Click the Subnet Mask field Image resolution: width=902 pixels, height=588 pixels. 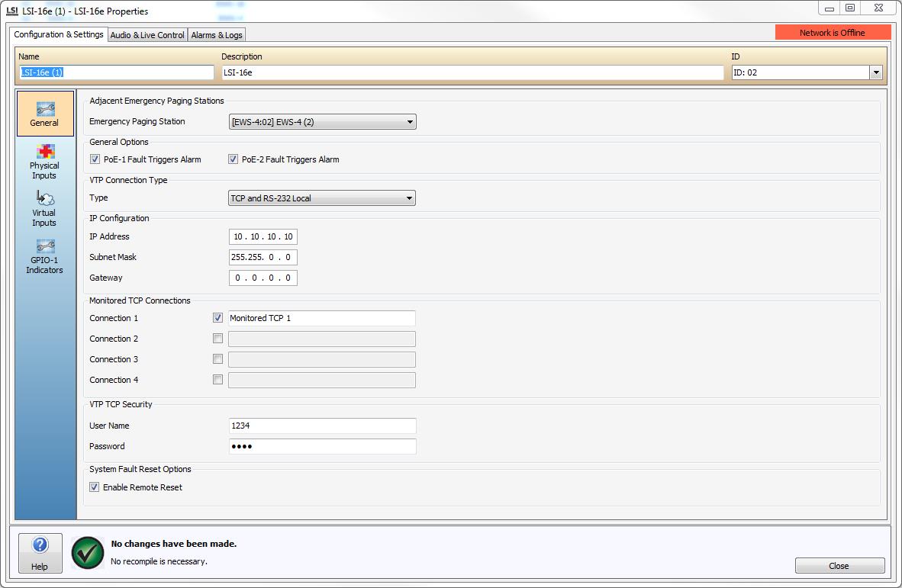coord(263,257)
